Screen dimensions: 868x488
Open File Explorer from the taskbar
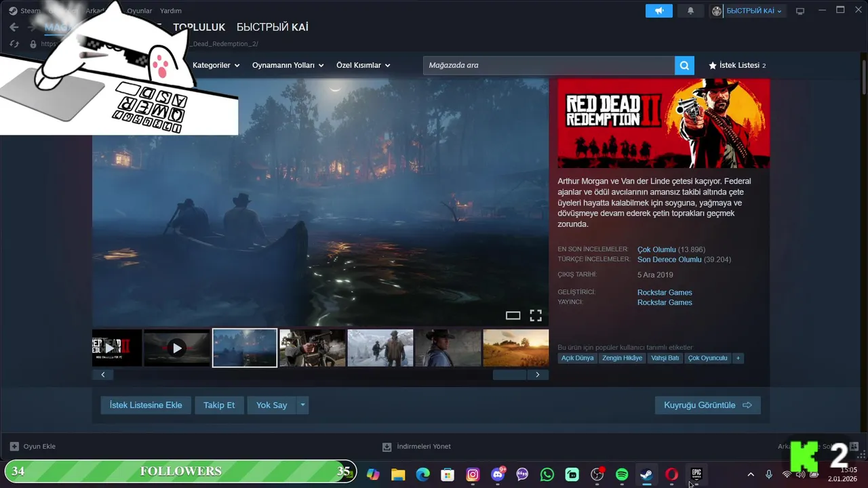[398, 475]
